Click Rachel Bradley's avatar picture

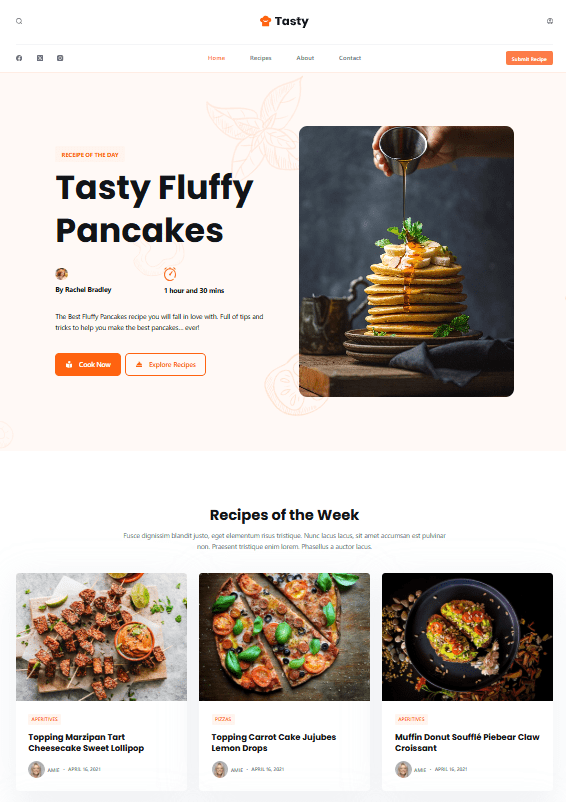pos(61,274)
